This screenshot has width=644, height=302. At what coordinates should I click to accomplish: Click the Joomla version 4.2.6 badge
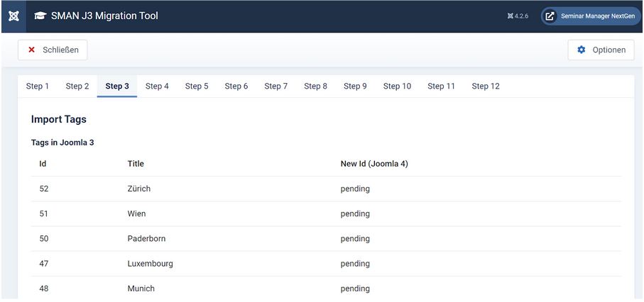(x=518, y=16)
